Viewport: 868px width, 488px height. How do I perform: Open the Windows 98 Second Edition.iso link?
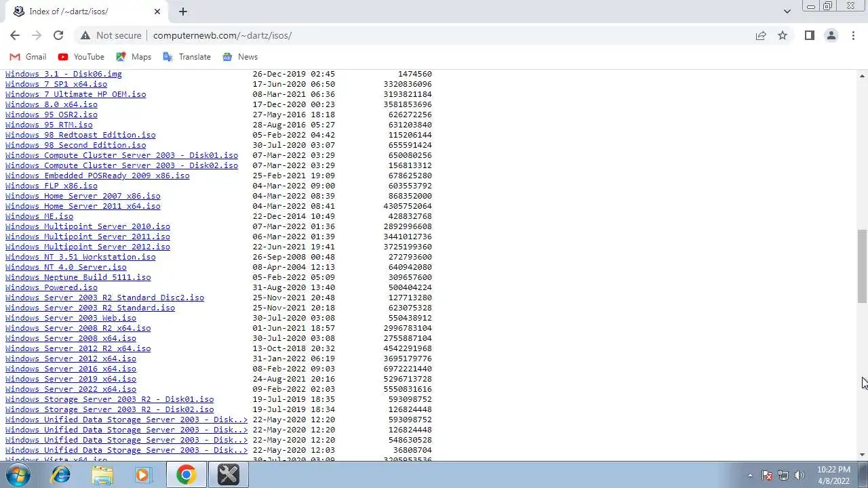[x=75, y=145]
